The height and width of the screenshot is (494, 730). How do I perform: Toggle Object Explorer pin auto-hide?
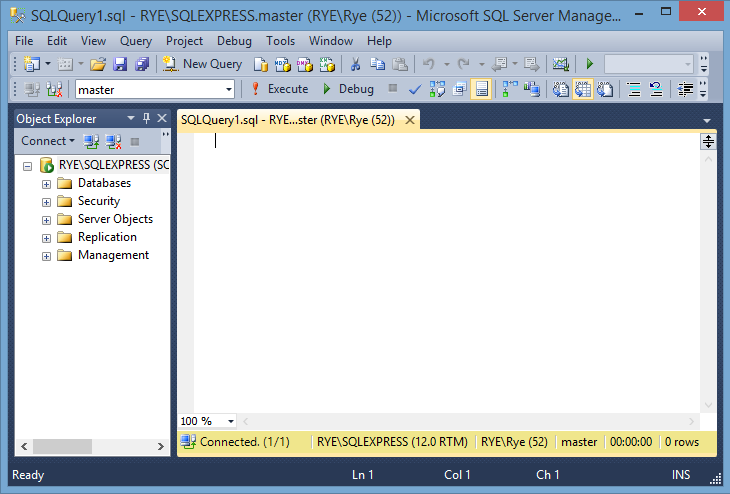(146, 118)
